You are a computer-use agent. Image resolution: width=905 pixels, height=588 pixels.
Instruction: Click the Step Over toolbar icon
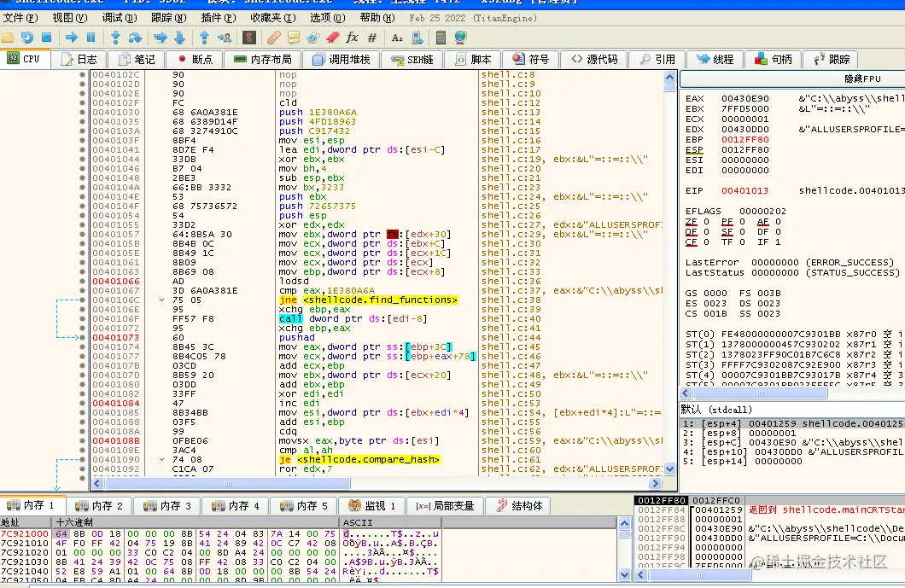pos(135,38)
